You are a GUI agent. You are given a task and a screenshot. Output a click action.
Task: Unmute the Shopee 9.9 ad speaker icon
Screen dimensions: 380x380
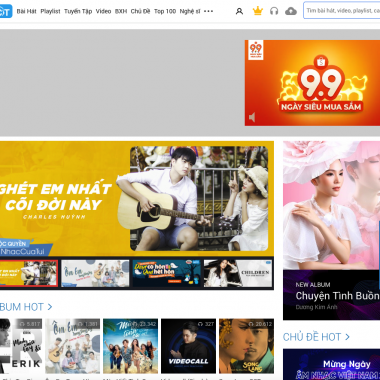click(252, 117)
